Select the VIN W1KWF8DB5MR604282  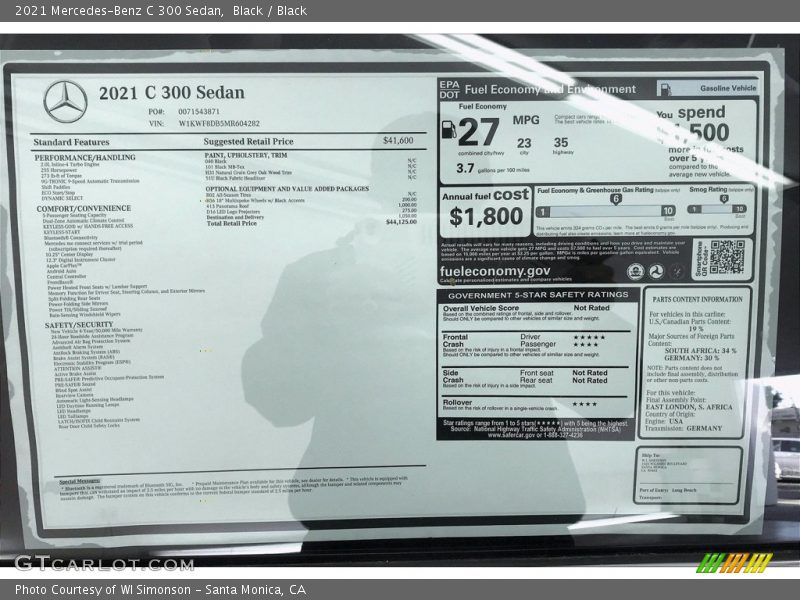[x=219, y=123]
